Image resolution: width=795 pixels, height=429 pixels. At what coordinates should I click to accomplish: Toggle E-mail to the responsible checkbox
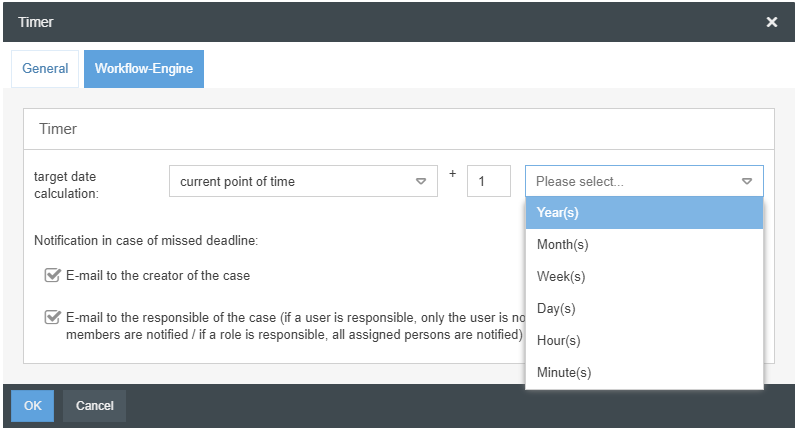(x=53, y=317)
